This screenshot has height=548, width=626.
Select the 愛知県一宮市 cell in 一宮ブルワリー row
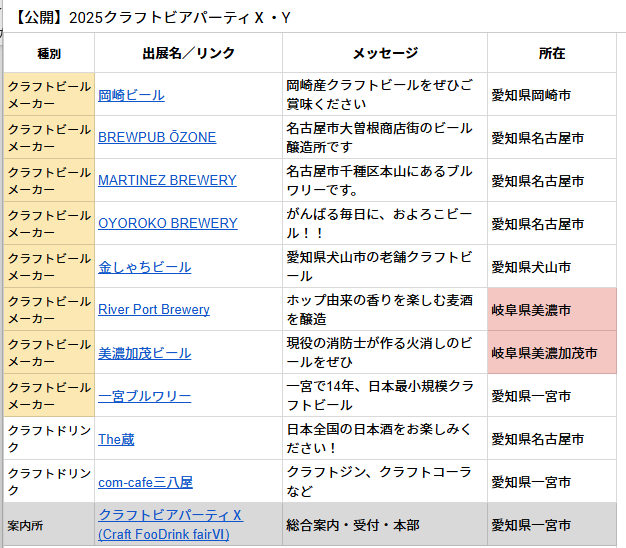click(x=552, y=396)
